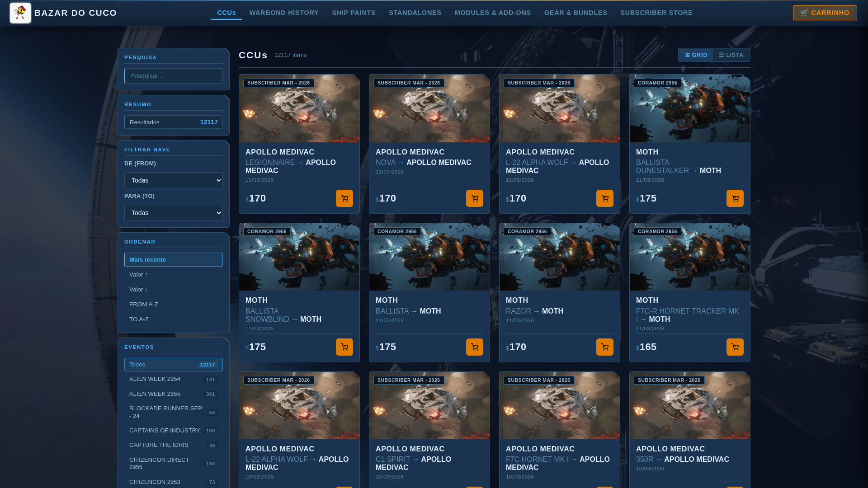Screen dimensions: 868x488
Task: Sort by FROM A-Z
Action: click(x=174, y=305)
